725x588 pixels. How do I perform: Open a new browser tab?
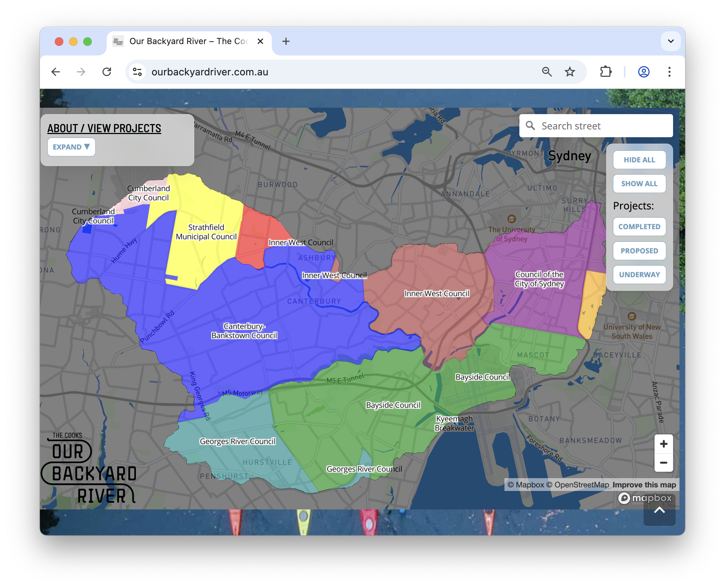[286, 41]
